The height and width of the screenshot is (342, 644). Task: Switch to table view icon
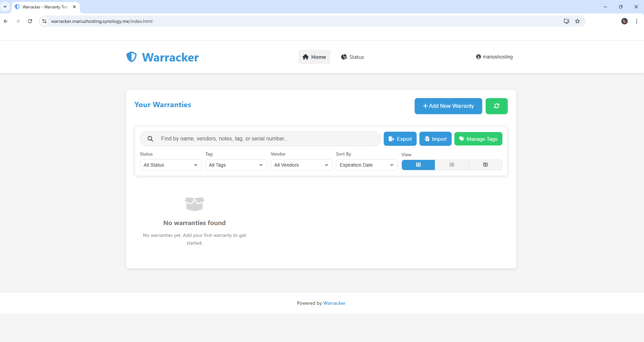coord(485,165)
